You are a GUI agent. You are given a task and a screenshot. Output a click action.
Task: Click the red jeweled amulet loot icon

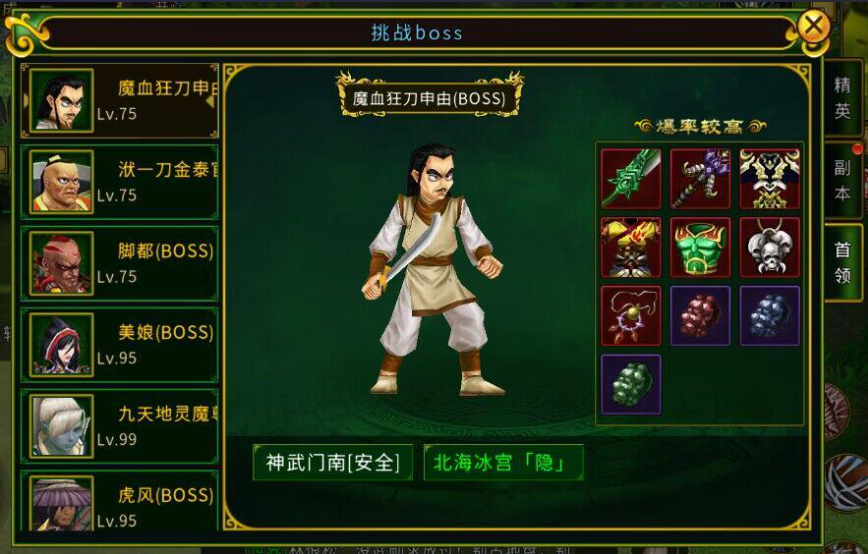pyautogui.click(x=631, y=316)
